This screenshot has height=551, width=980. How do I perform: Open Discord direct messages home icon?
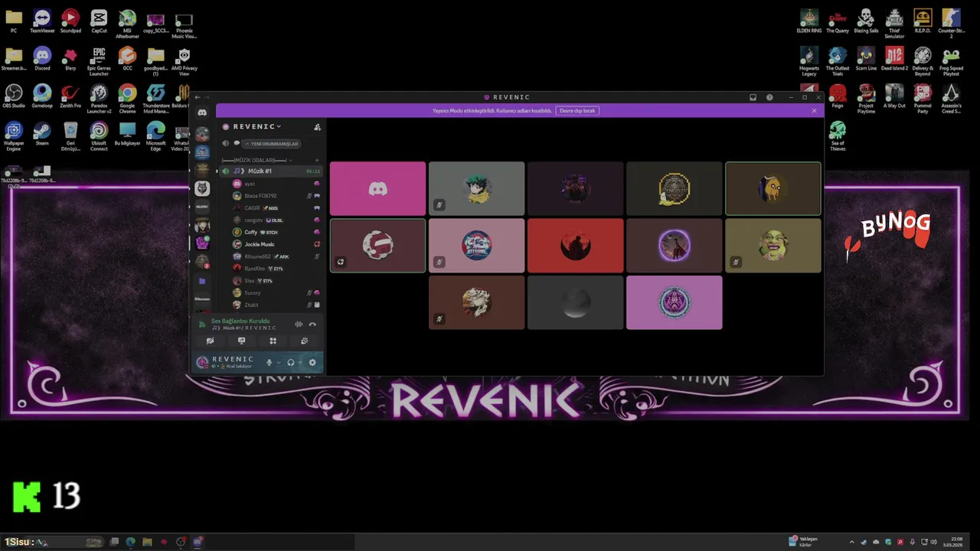(202, 112)
